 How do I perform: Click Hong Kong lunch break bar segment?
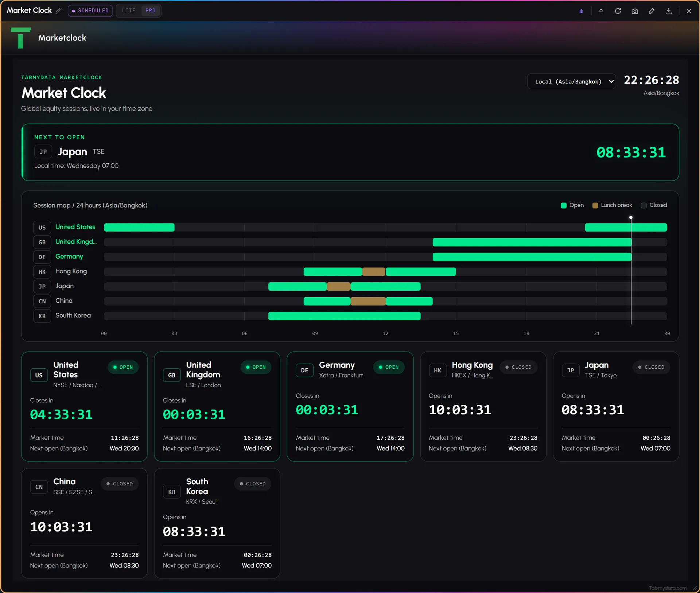coord(374,272)
